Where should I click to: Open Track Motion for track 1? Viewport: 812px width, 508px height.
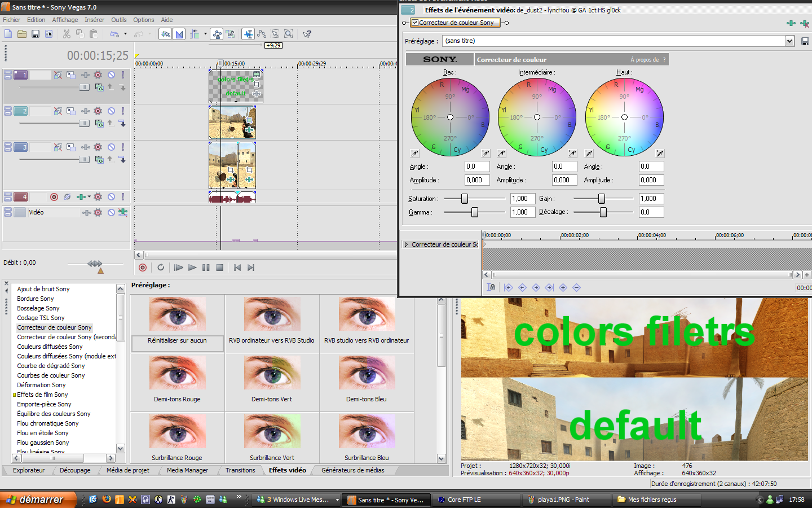[70, 75]
